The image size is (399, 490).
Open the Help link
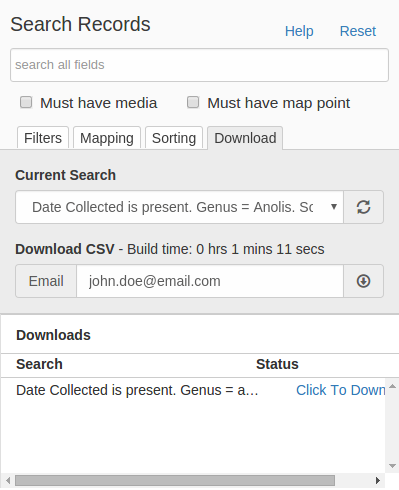[299, 31]
